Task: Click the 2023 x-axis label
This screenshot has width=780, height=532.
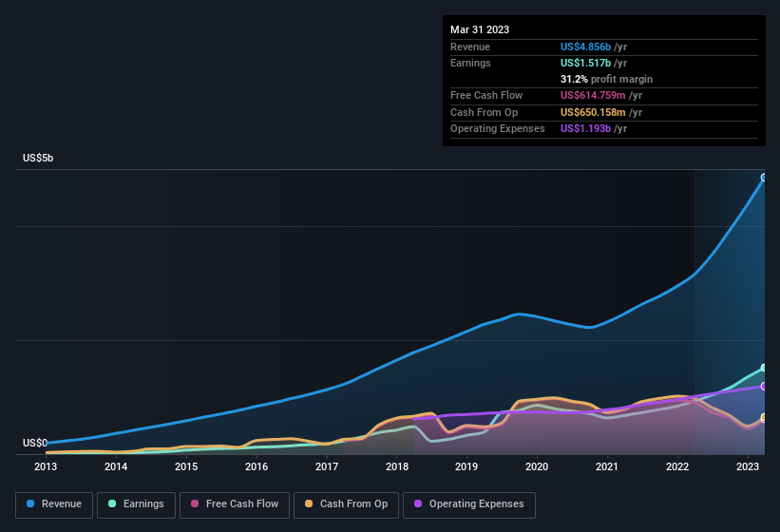Action: (747, 466)
